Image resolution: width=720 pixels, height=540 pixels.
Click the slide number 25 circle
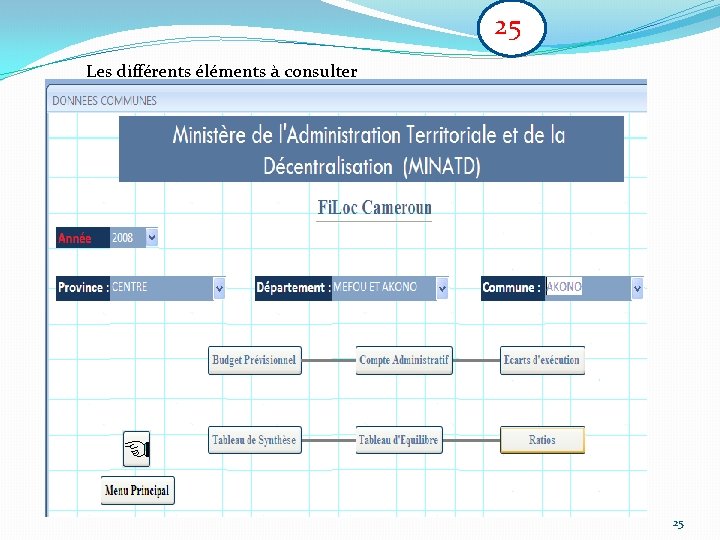pos(512,28)
